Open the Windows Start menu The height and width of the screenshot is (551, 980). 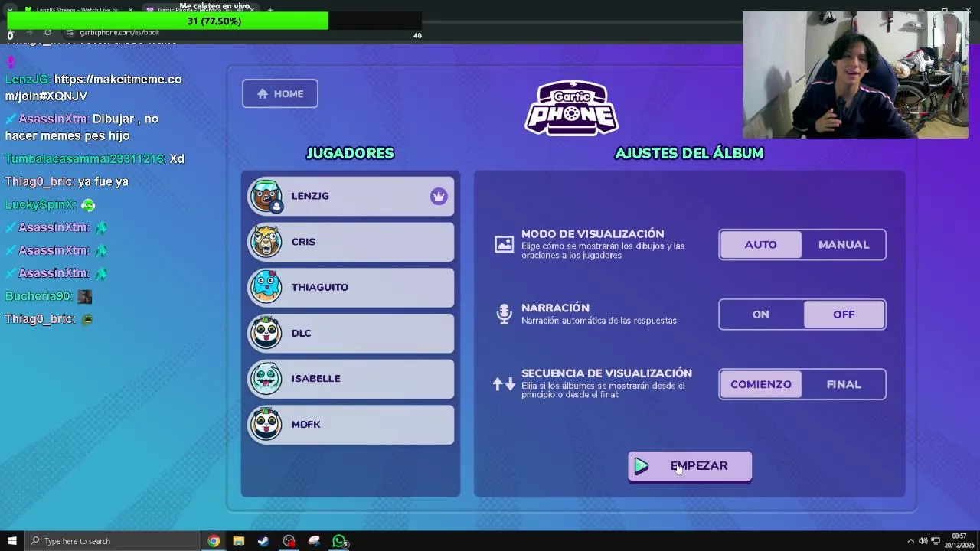[x=11, y=541]
